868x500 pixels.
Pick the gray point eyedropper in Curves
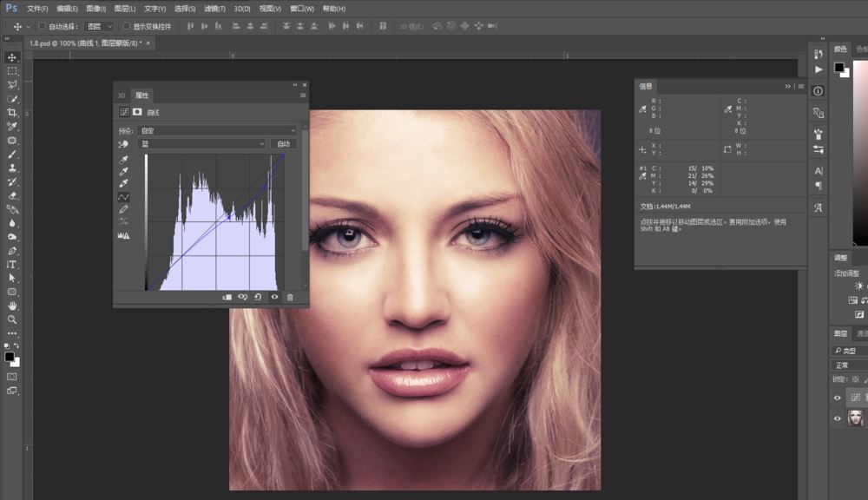(123, 171)
